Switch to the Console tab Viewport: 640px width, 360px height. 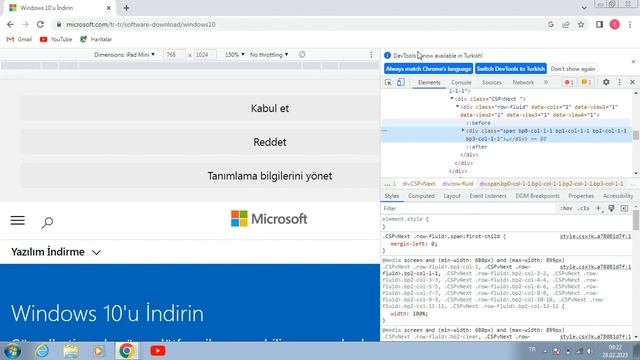coord(461,82)
